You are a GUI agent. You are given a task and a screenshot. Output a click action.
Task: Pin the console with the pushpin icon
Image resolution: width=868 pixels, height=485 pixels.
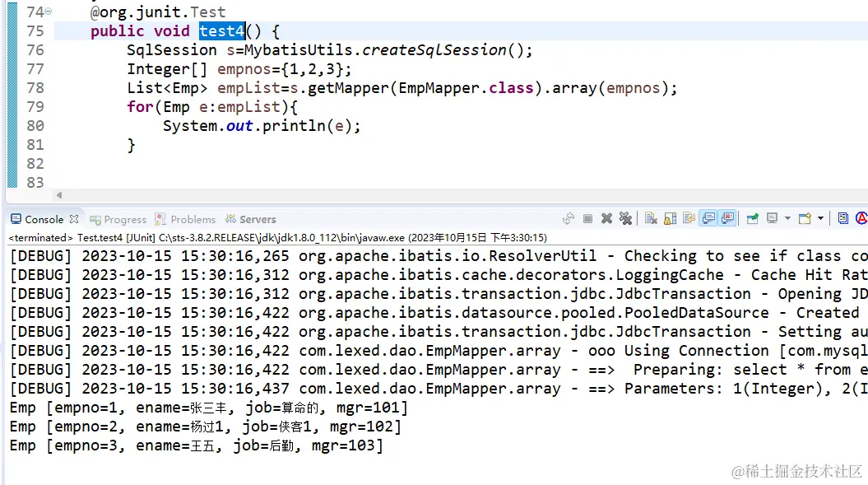(x=752, y=219)
